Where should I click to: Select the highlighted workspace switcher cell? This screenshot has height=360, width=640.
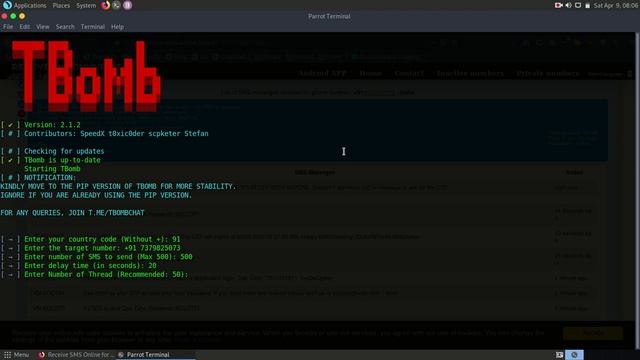(x=574, y=355)
